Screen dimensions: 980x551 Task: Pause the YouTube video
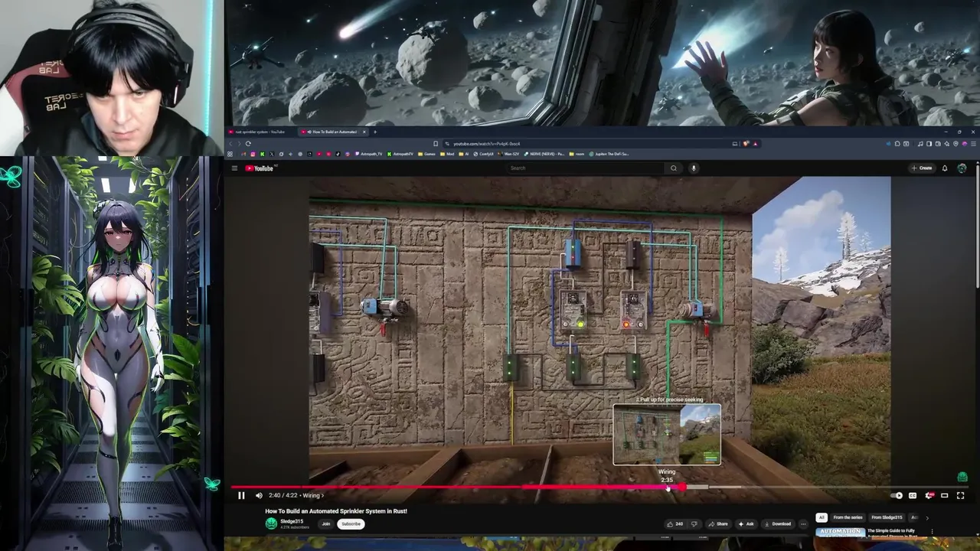241,495
